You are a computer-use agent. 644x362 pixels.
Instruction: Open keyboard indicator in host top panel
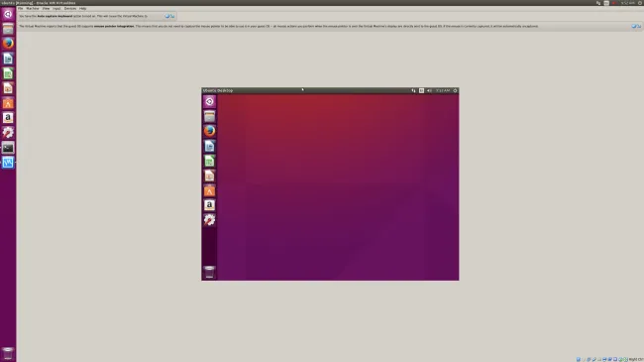[x=606, y=3]
